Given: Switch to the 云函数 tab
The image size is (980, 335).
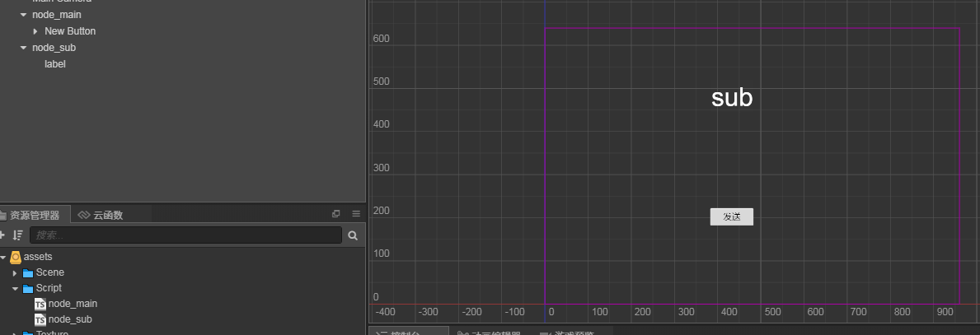Looking at the screenshot, I should click(101, 215).
